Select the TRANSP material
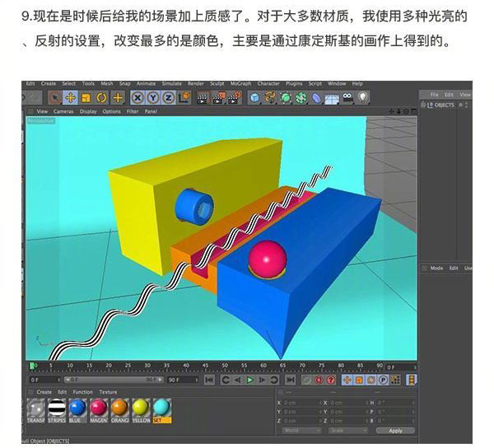The image size is (494, 448). [36, 410]
